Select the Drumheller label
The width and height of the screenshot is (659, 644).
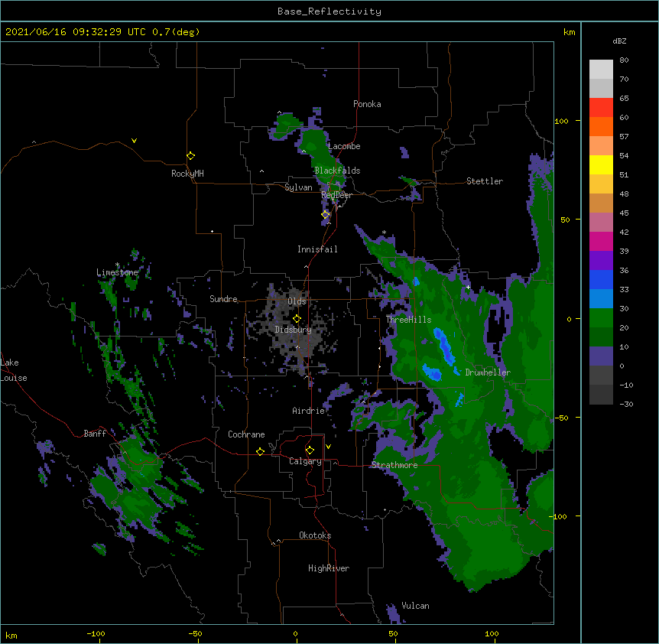488,372
